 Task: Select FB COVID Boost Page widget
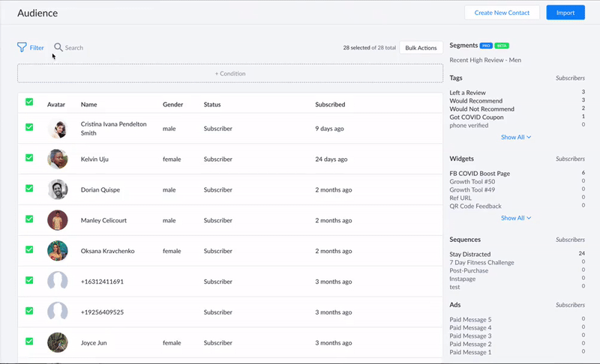coord(480,174)
